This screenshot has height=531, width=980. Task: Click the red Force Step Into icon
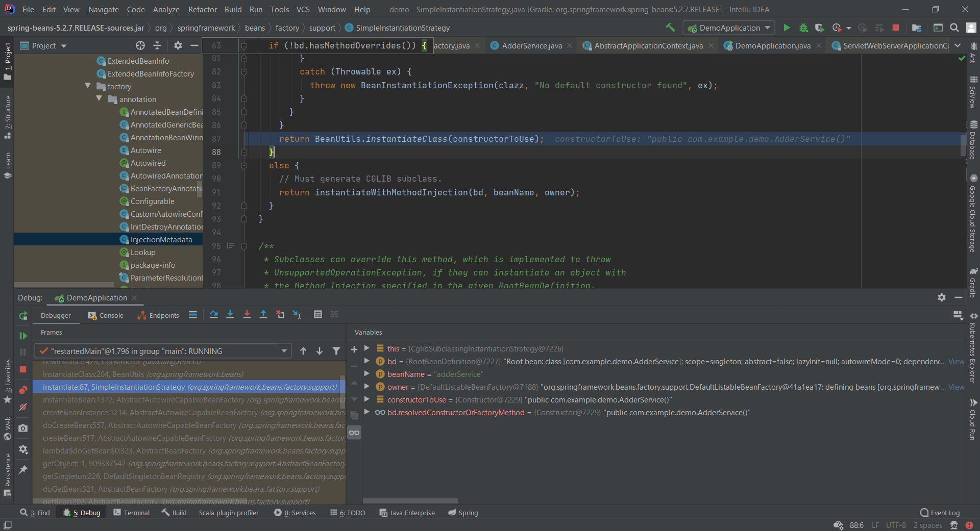pos(247,315)
